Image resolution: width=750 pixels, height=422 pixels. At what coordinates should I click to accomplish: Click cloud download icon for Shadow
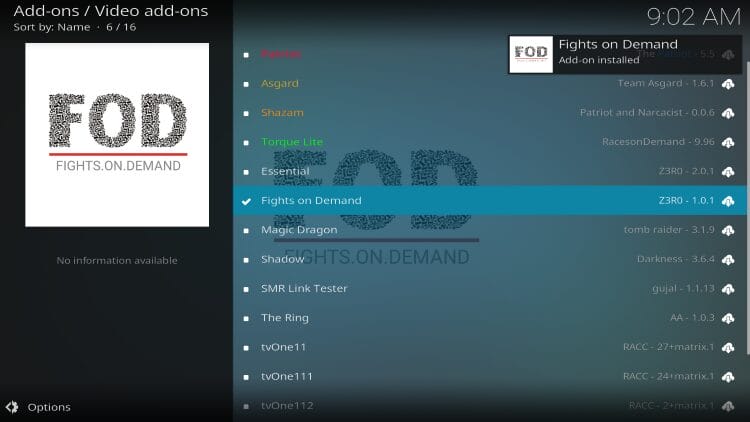pyautogui.click(x=728, y=260)
